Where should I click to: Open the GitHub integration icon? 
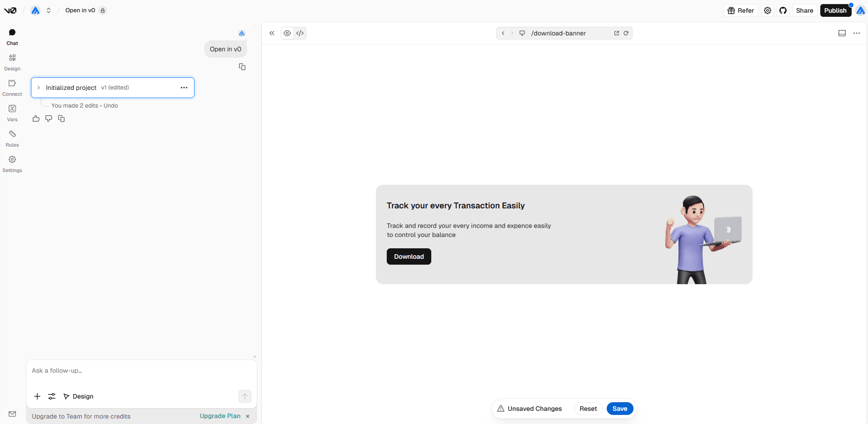(x=783, y=10)
